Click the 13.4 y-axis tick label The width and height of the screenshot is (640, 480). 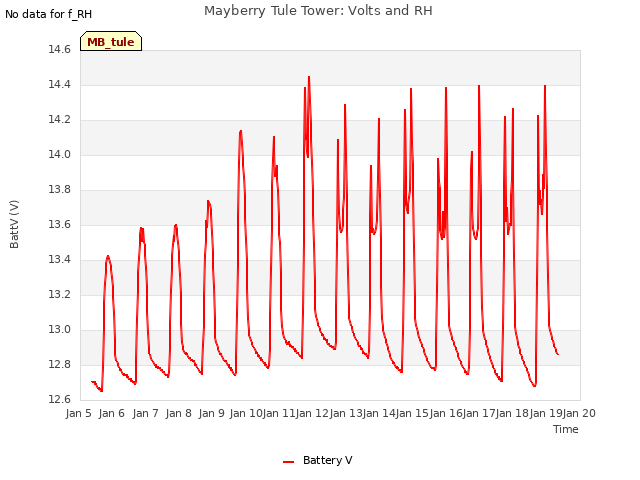[x=60, y=260]
